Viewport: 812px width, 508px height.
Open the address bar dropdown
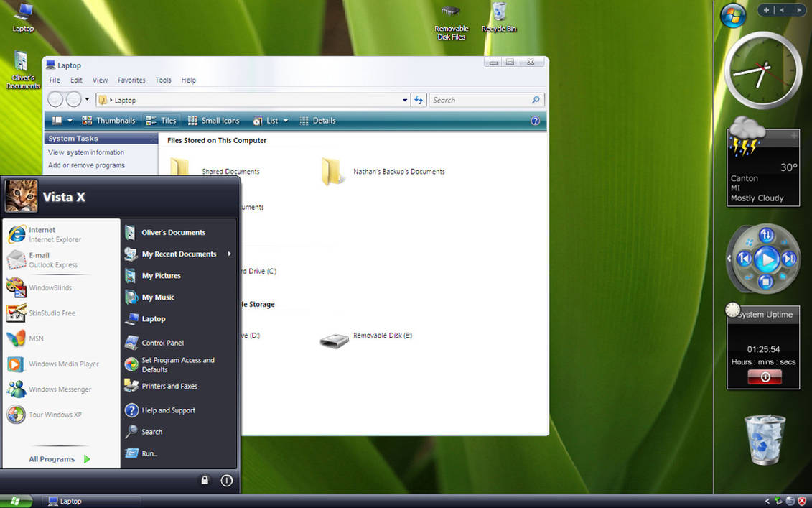click(x=404, y=100)
